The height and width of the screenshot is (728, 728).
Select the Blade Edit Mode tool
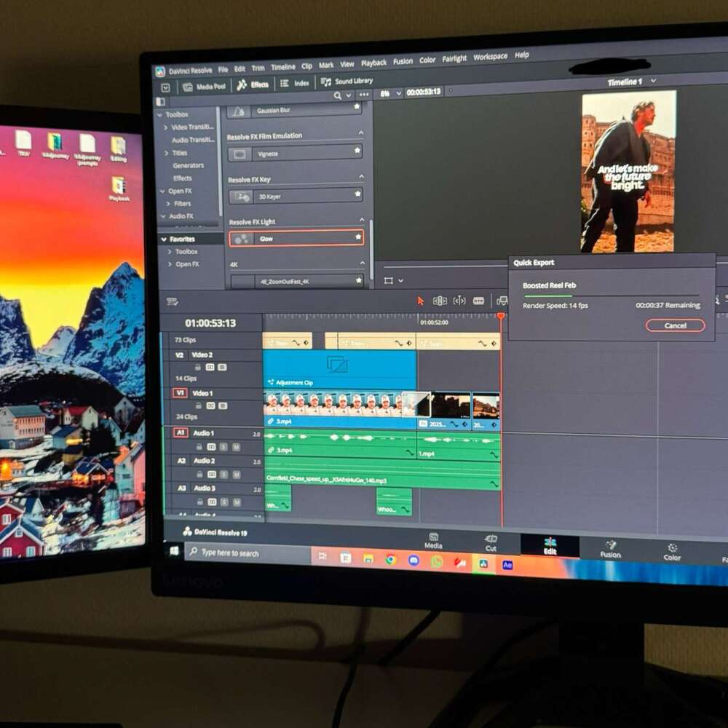pyautogui.click(x=479, y=301)
